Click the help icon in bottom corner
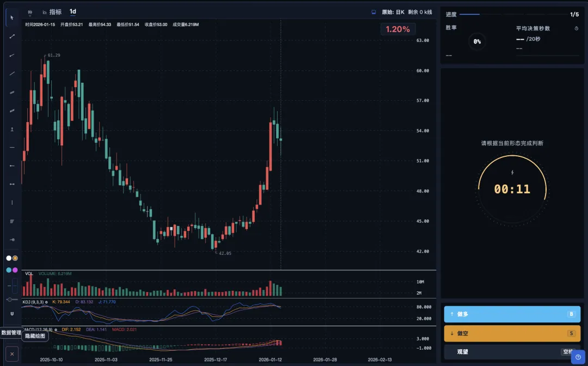The image size is (588, 366). coord(578,357)
